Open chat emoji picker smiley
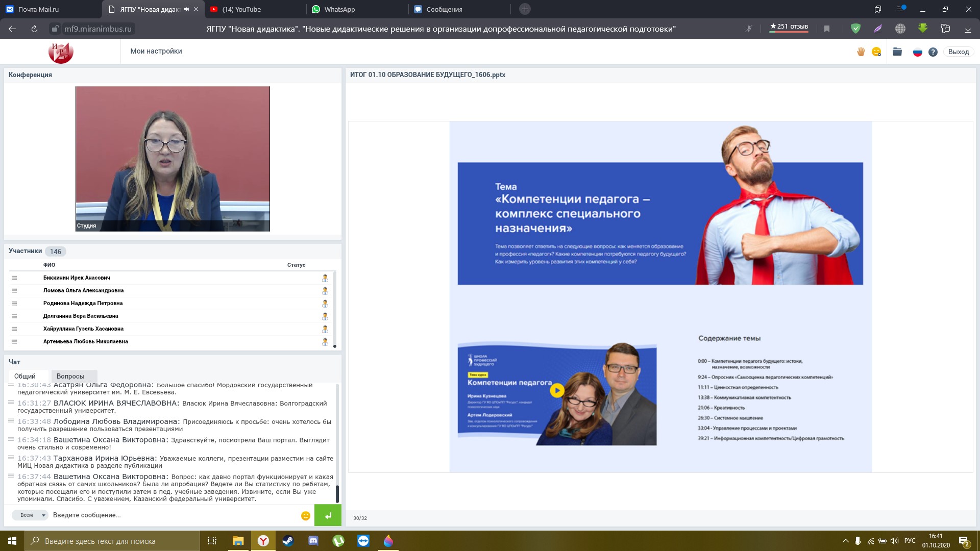The height and width of the screenshot is (551, 980). pos(306,516)
